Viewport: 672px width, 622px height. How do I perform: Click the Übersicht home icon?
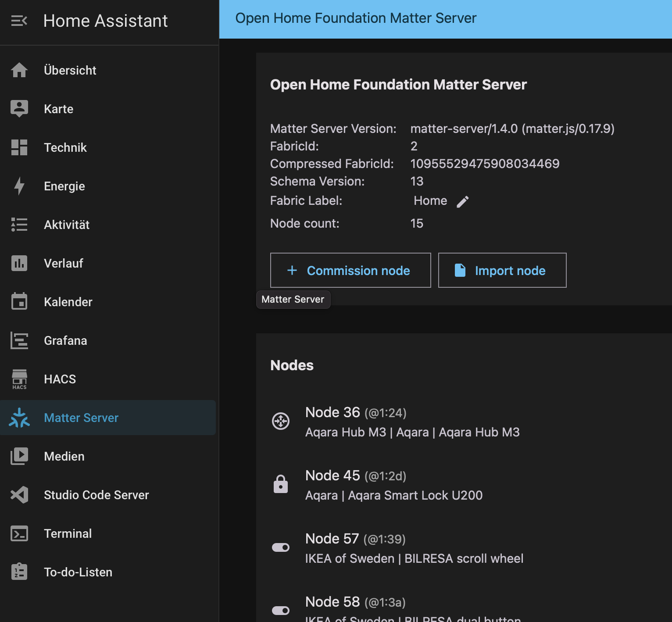[x=19, y=70]
